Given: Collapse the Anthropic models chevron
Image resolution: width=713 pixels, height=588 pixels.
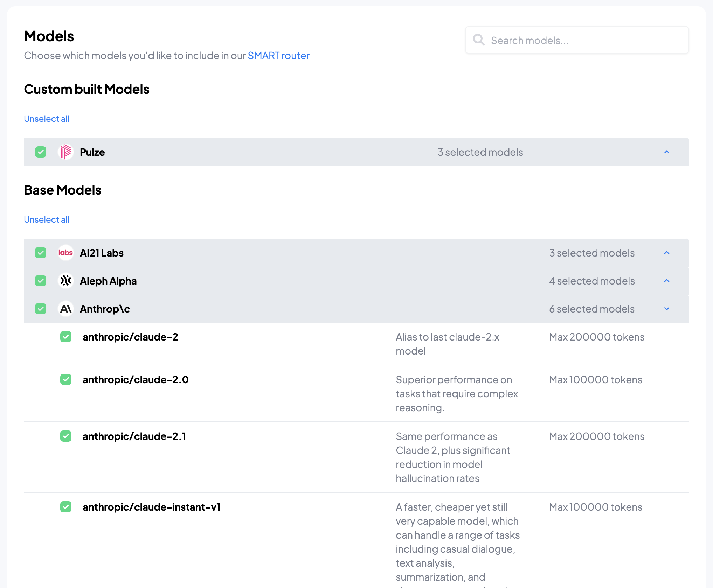Looking at the screenshot, I should click(667, 309).
